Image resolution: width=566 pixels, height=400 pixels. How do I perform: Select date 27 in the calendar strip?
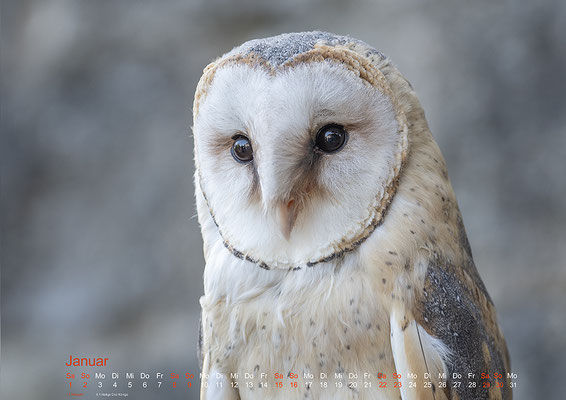click(457, 385)
